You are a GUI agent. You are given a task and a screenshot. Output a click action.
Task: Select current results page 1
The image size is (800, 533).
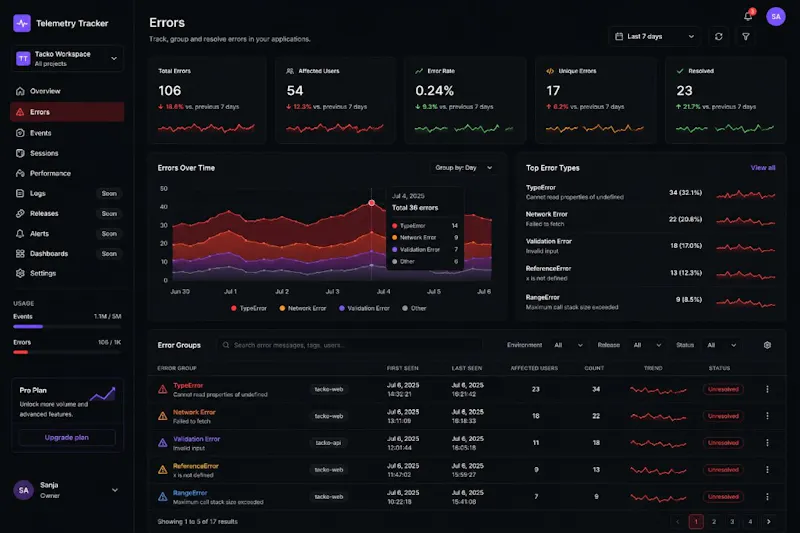click(696, 521)
